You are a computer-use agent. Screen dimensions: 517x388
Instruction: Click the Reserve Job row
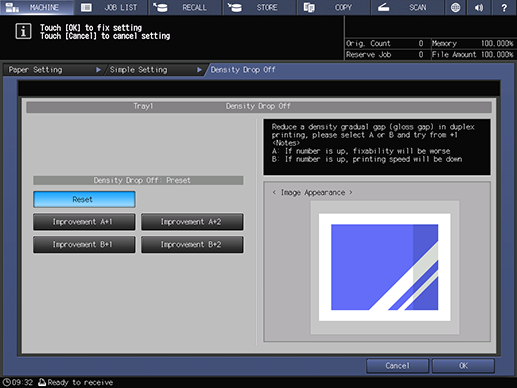click(387, 55)
